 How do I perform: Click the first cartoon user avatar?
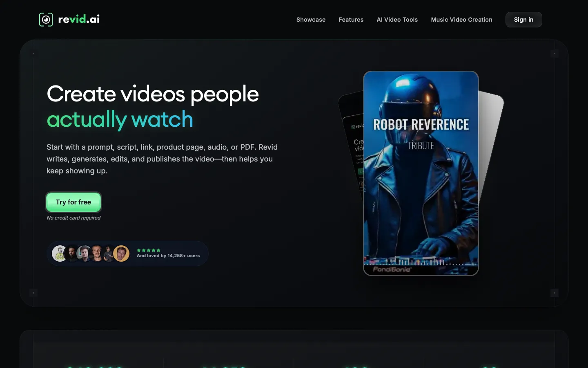click(59, 254)
